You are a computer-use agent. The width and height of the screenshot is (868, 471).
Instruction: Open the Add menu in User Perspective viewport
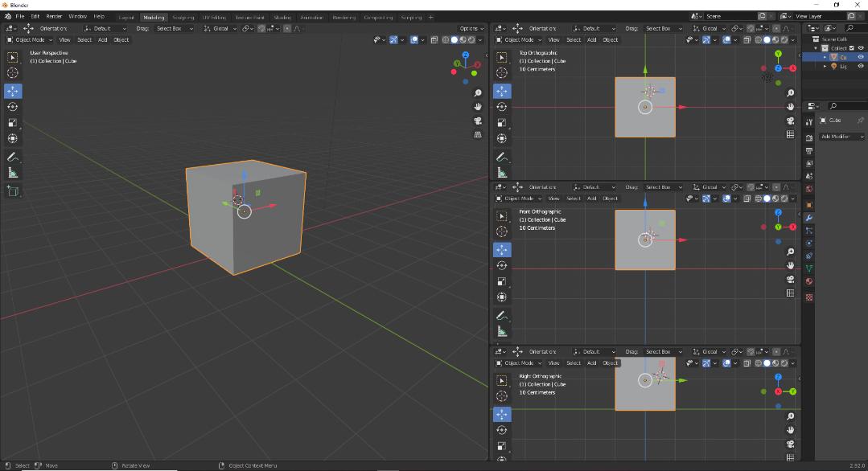tap(102, 40)
